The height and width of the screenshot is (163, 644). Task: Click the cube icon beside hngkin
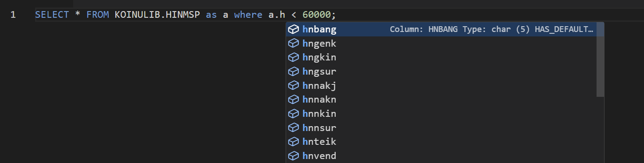coord(293,57)
